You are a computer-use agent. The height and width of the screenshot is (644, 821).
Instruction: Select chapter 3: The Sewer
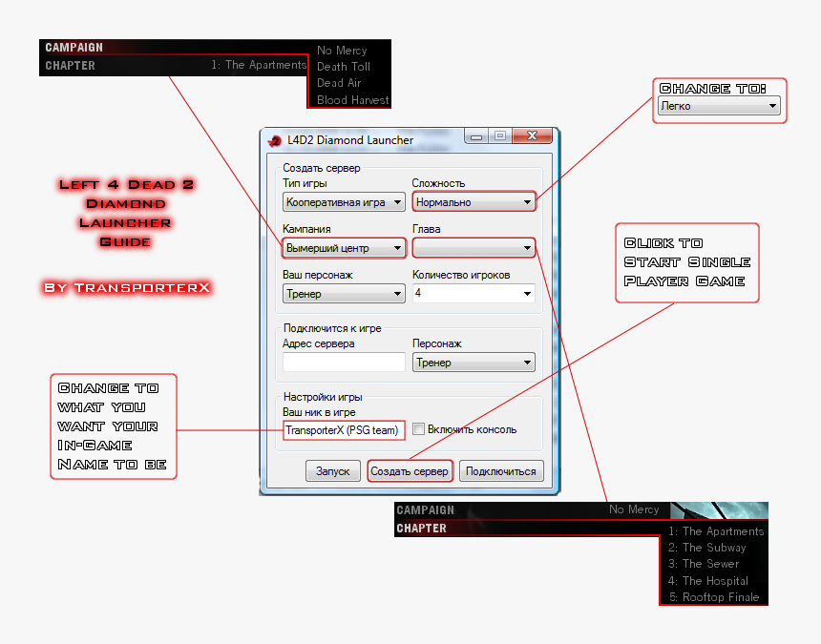pyautogui.click(x=704, y=564)
